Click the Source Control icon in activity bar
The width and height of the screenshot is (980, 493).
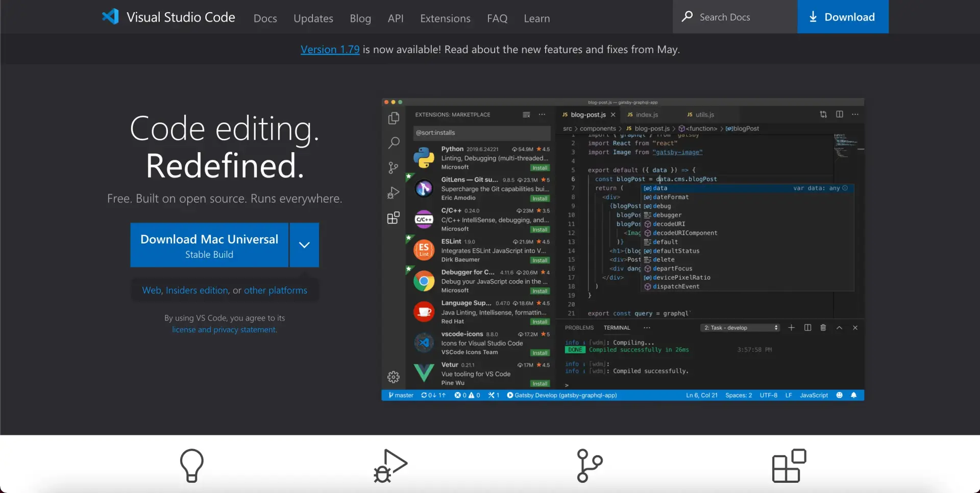394,167
